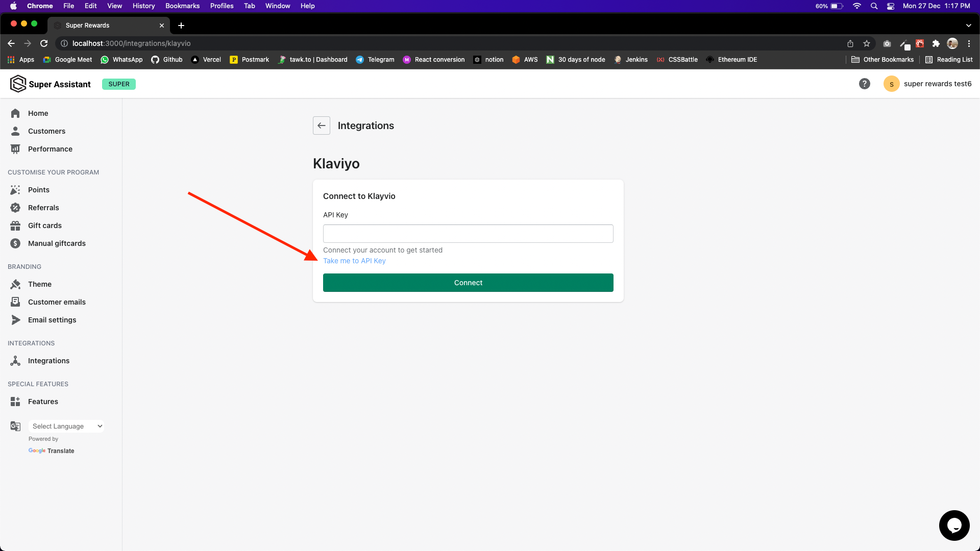
Task: Open the Select Language dropdown
Action: 66,426
